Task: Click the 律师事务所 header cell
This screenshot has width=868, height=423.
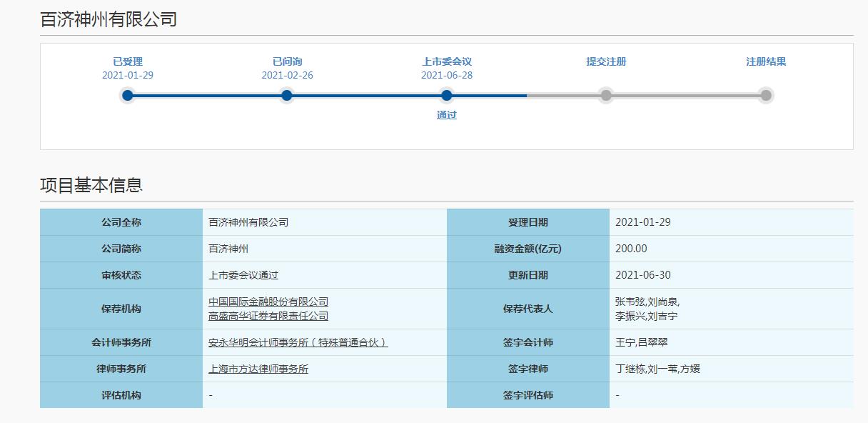Action: tap(121, 369)
